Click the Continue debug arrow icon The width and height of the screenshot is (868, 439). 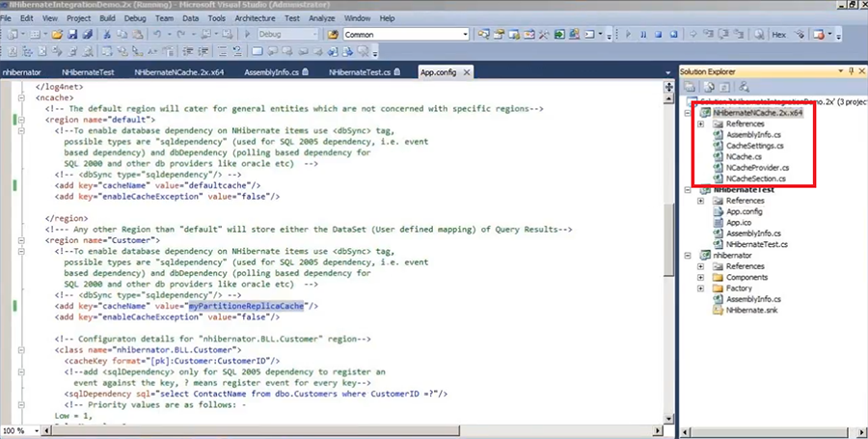[628, 35]
